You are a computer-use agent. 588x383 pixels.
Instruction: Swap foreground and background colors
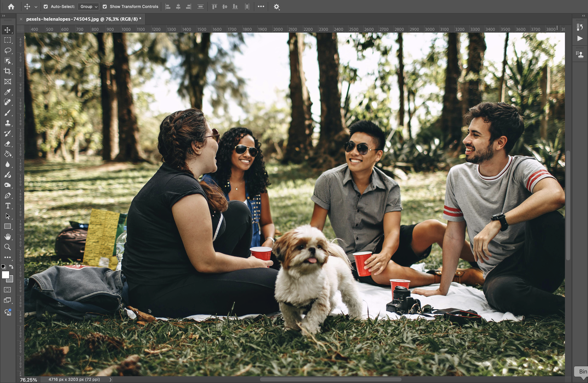pyautogui.click(x=11, y=267)
